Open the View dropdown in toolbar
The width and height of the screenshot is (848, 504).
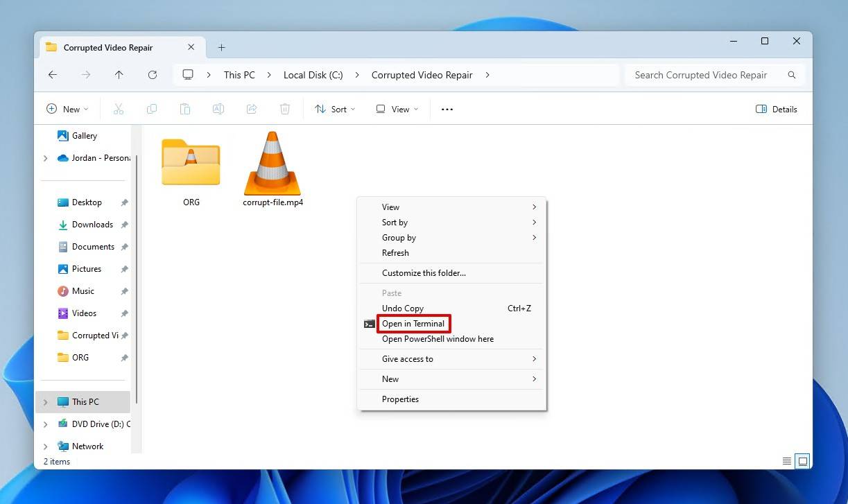397,109
